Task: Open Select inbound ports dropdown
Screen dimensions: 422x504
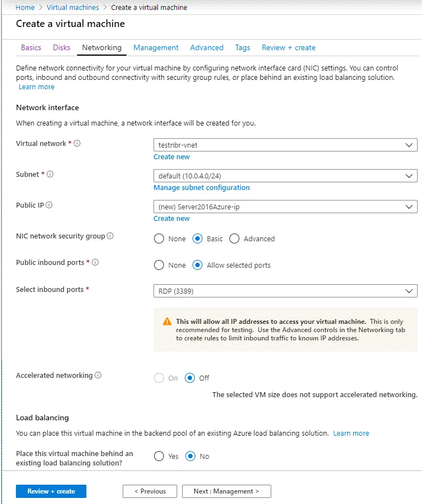Action: pyautogui.click(x=284, y=290)
